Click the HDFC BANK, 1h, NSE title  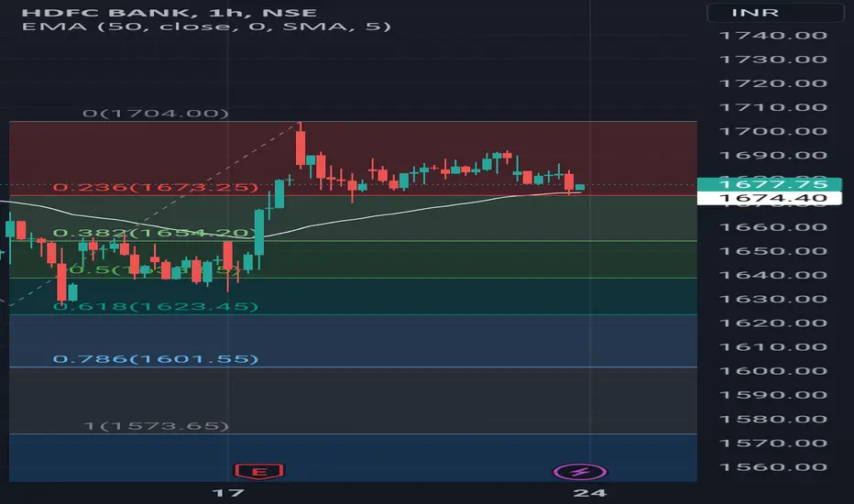point(170,12)
